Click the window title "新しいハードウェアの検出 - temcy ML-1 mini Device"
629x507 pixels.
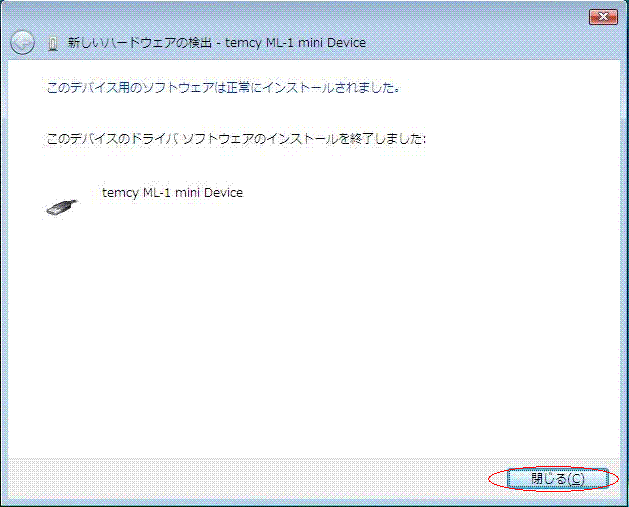point(217,43)
